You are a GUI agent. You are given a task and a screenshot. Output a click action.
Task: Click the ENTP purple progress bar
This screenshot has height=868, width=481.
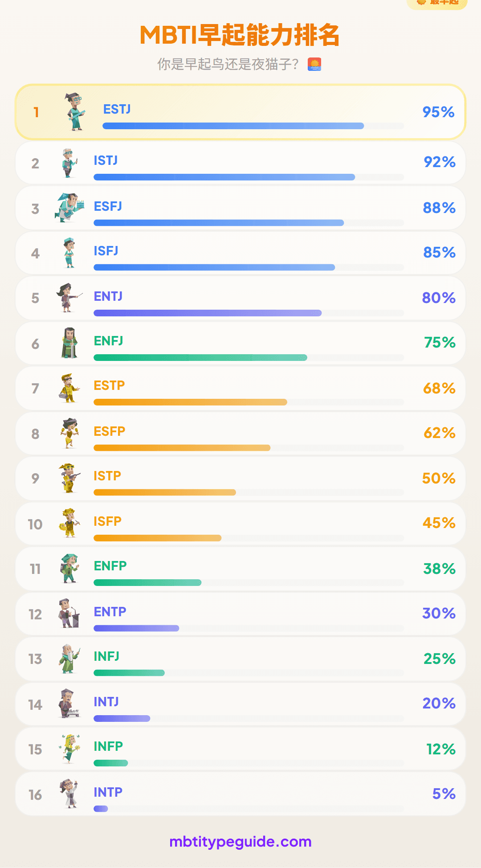(x=136, y=628)
